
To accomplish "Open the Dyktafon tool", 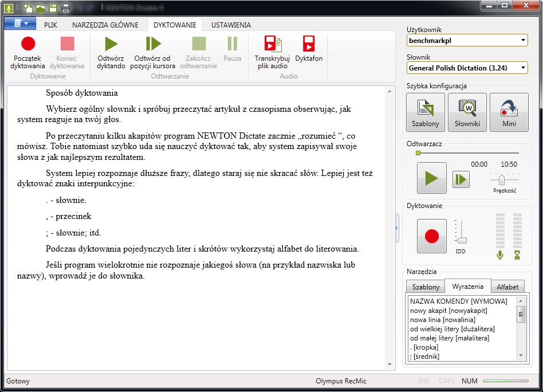I will 309,49.
